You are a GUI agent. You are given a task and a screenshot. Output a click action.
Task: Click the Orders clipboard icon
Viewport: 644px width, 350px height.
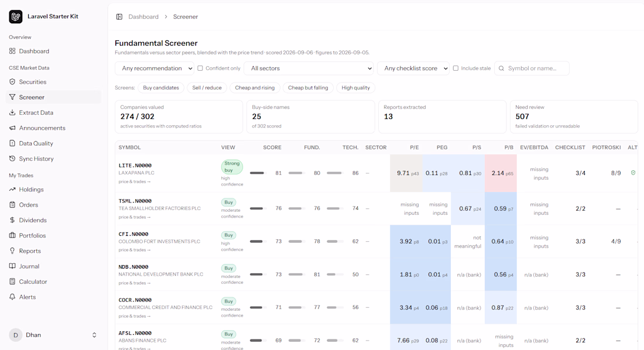coord(12,205)
